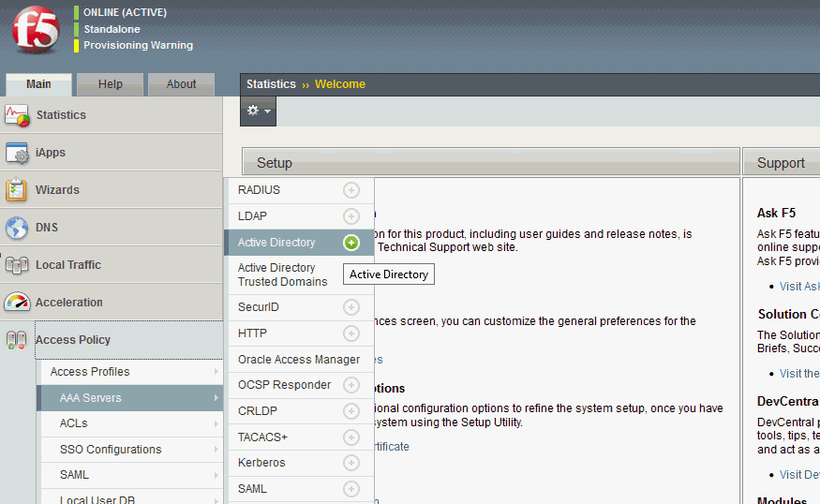Screen dimensions: 820x504
Task: Select LDAP from the AAA menu
Action: pos(253,216)
